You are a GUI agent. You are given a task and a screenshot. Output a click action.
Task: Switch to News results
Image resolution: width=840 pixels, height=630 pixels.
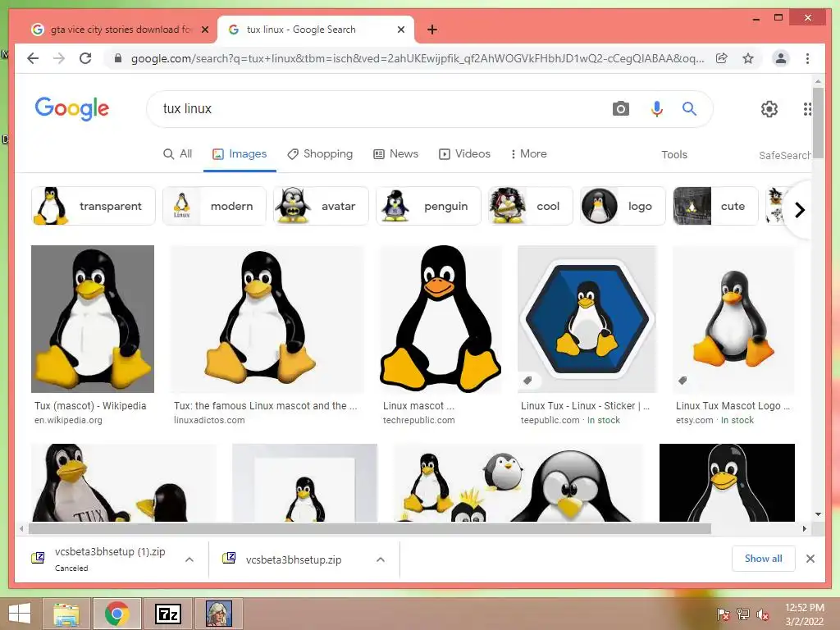coord(396,153)
